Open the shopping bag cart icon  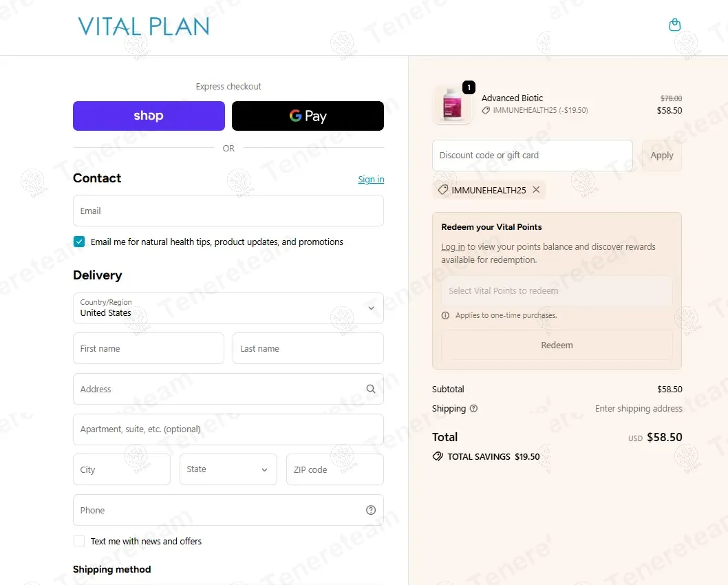point(674,25)
